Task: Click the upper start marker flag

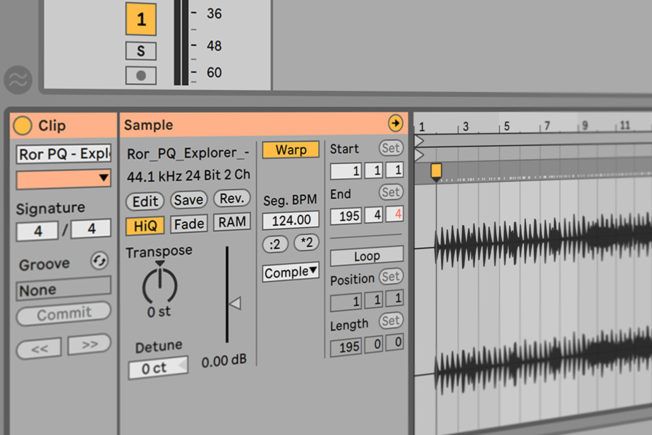Action: coord(419,141)
